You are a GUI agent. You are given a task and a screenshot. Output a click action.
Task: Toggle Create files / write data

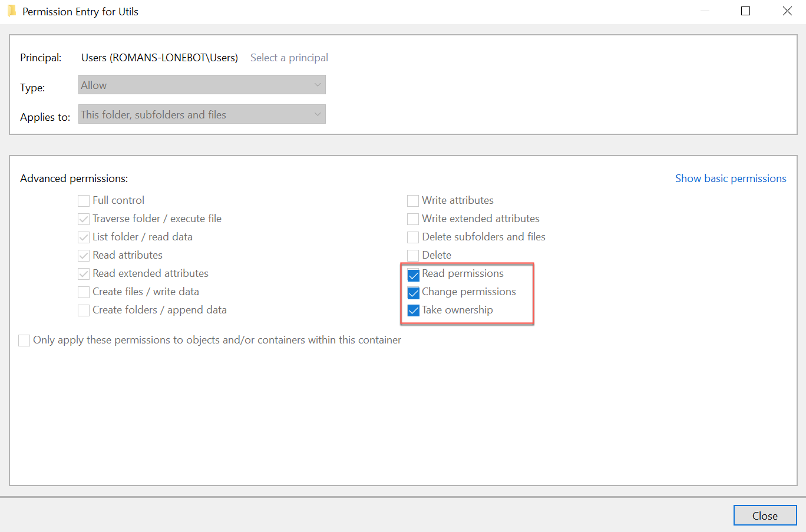[x=84, y=292]
